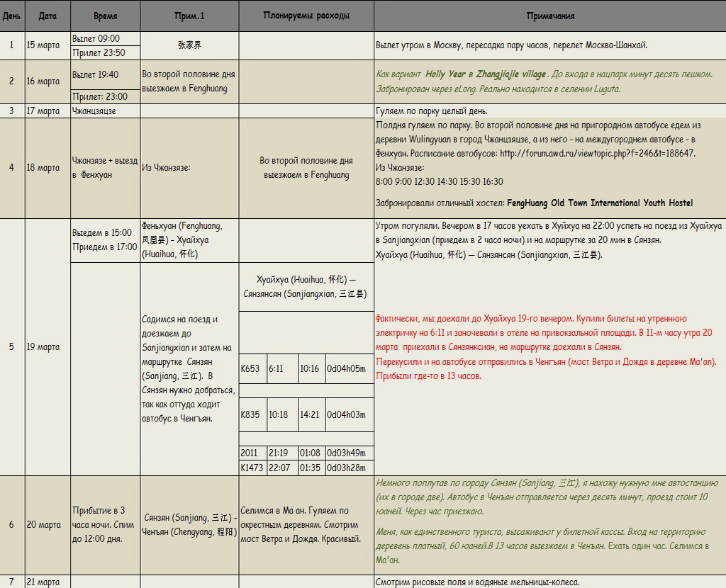Select the note starting "Утром погуляли"

click(549, 240)
